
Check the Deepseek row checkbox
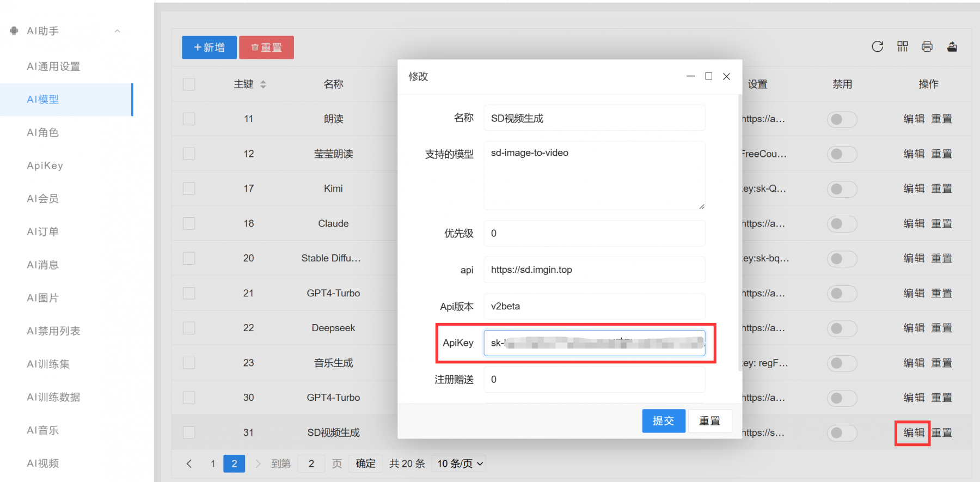point(189,328)
